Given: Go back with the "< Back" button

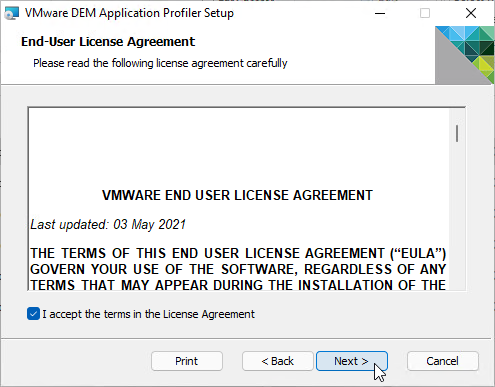Looking at the screenshot, I should point(278,361).
